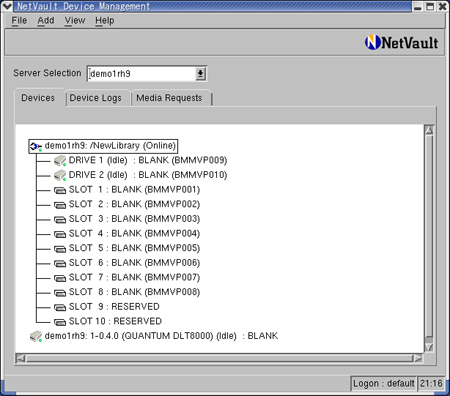Click the NetVault logo

(401, 43)
